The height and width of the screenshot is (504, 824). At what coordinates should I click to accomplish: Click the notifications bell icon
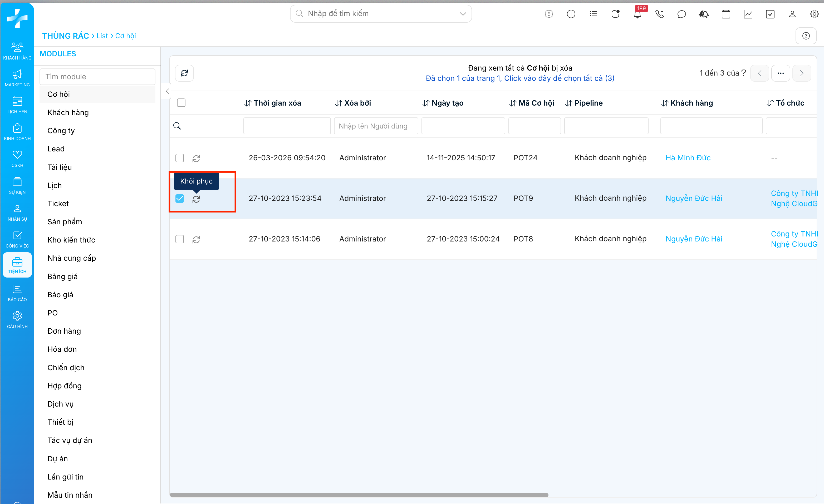coord(637,14)
